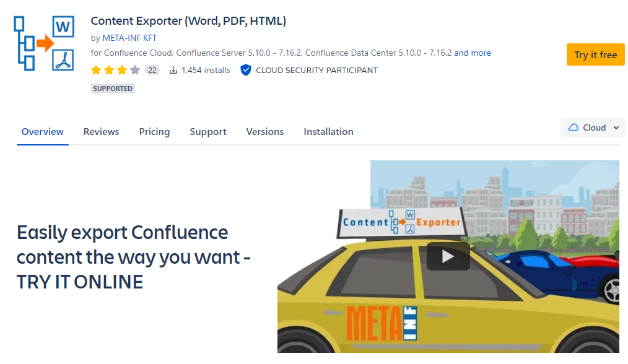Image resolution: width=628 pixels, height=364 pixels.
Task: Click the cloud icon in hosting selector
Action: pos(573,128)
